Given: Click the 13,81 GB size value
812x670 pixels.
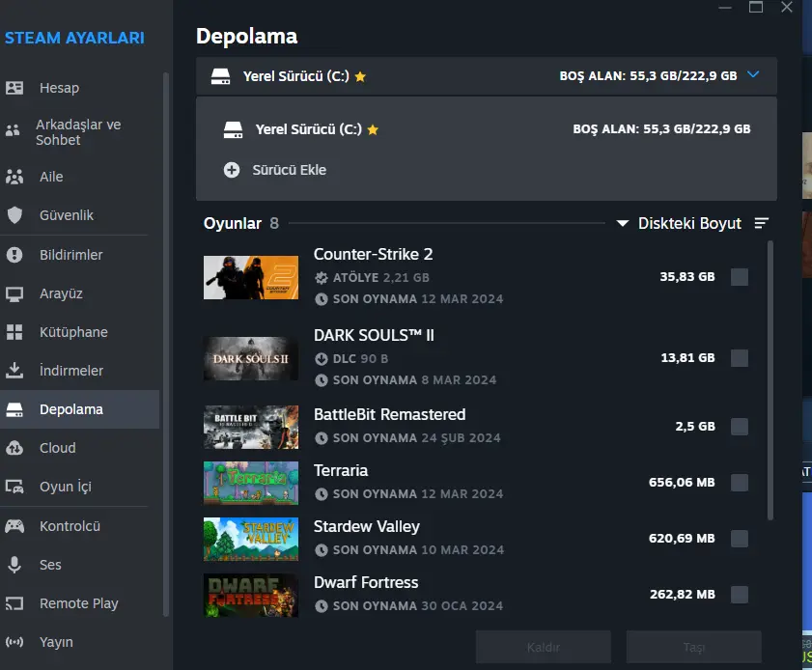Looking at the screenshot, I should click(687, 358).
